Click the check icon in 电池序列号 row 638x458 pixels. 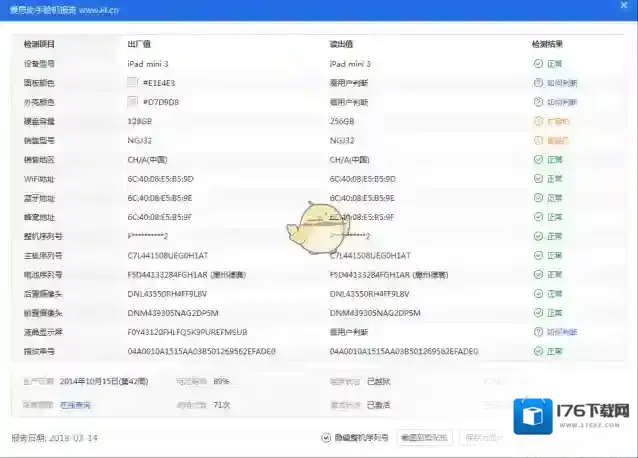(538, 274)
